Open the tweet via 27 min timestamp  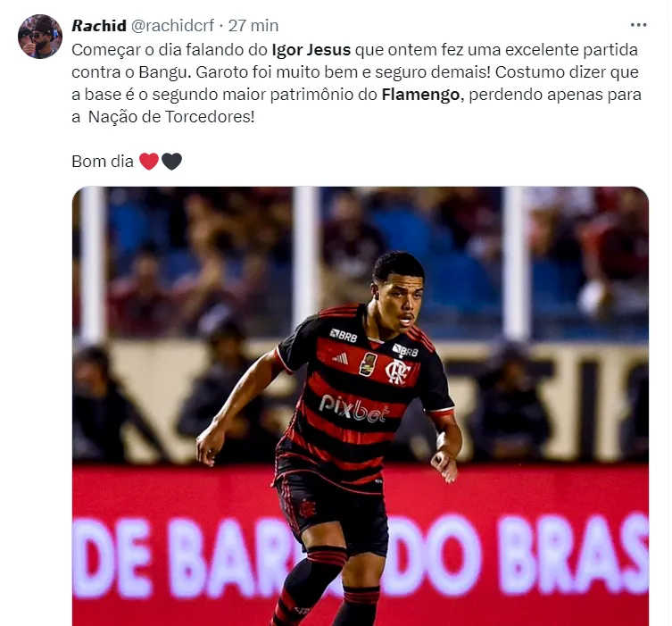click(x=253, y=26)
